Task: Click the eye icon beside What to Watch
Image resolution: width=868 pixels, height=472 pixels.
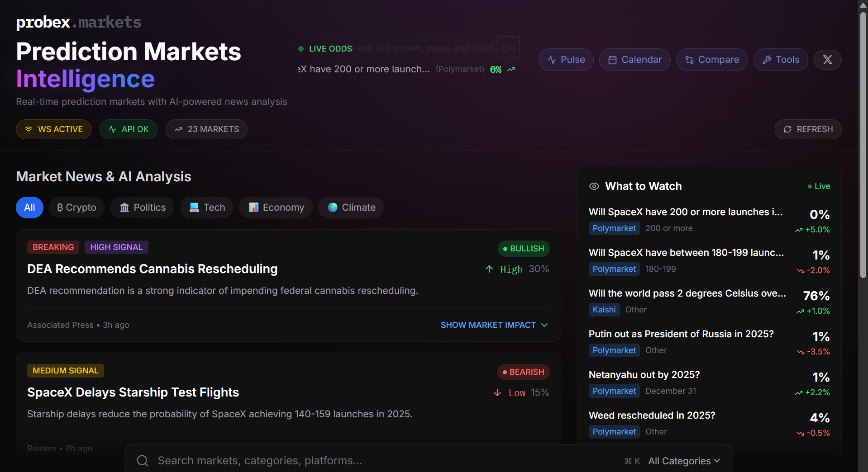Action: (x=594, y=186)
